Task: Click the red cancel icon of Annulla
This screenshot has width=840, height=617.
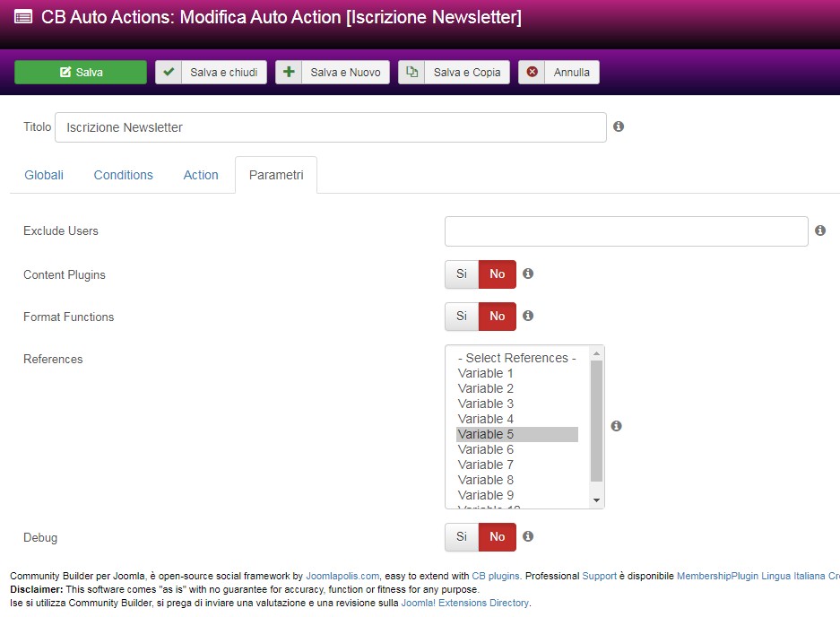Action: click(x=532, y=72)
